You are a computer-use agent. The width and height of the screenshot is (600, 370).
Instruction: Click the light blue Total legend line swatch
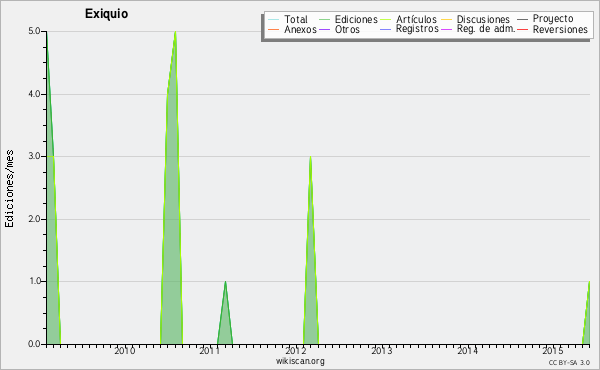tap(274, 19)
